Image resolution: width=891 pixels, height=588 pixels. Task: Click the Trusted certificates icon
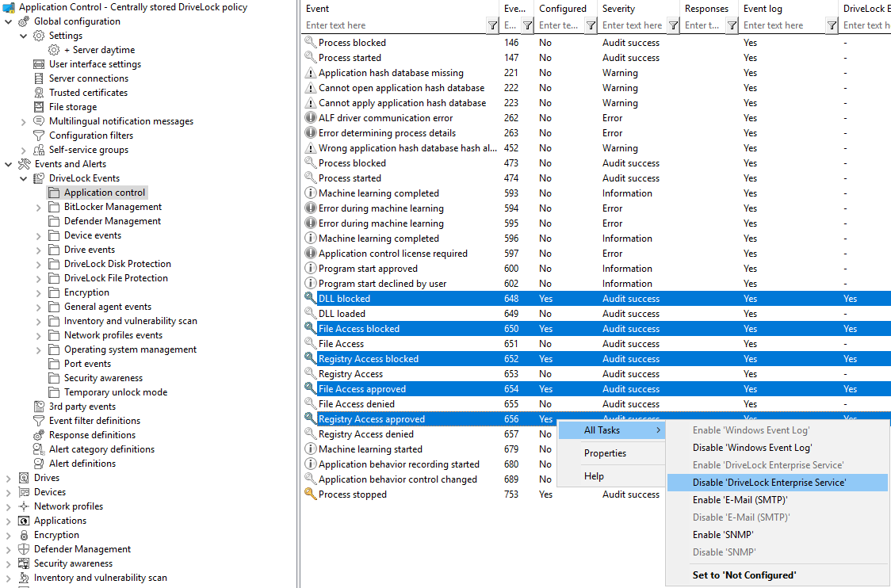(39, 93)
